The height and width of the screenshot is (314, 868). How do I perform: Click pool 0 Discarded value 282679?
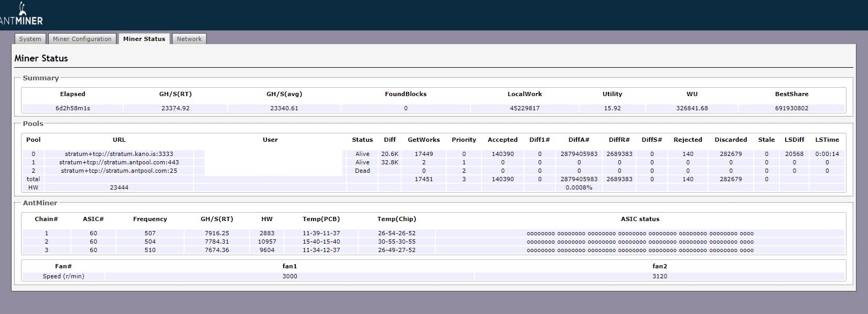point(731,154)
